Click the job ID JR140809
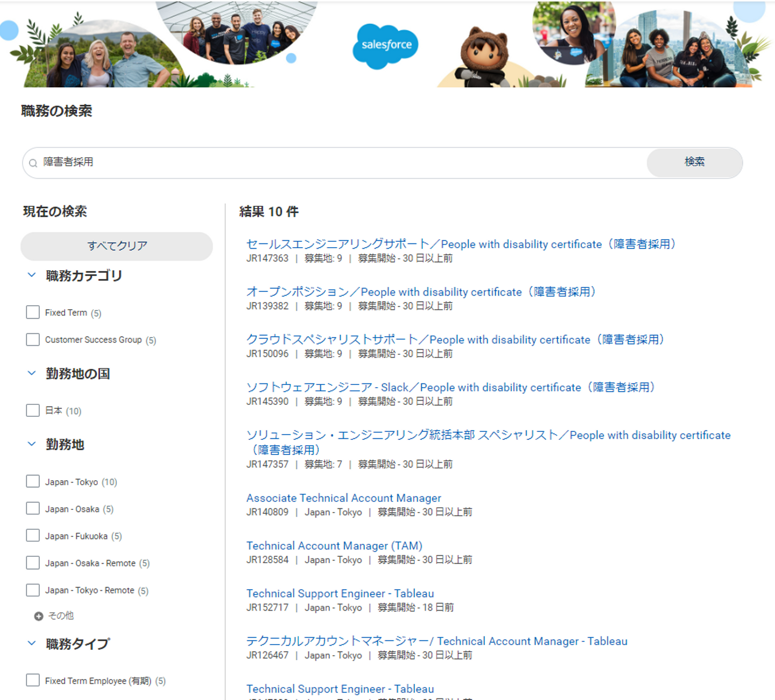 coord(267,512)
